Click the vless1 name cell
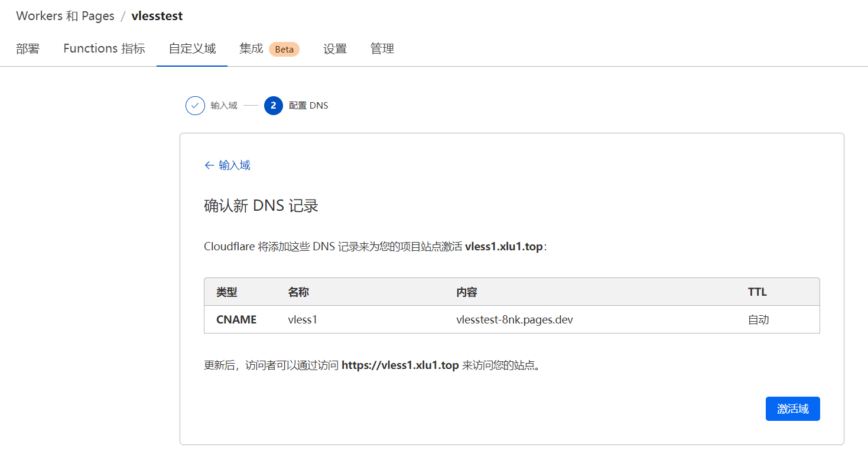 click(303, 320)
